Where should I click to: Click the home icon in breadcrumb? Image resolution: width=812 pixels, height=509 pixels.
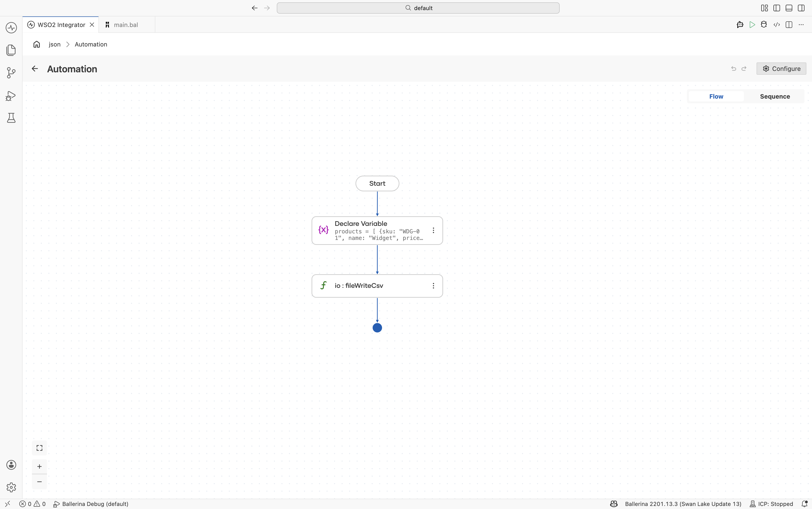(x=37, y=44)
